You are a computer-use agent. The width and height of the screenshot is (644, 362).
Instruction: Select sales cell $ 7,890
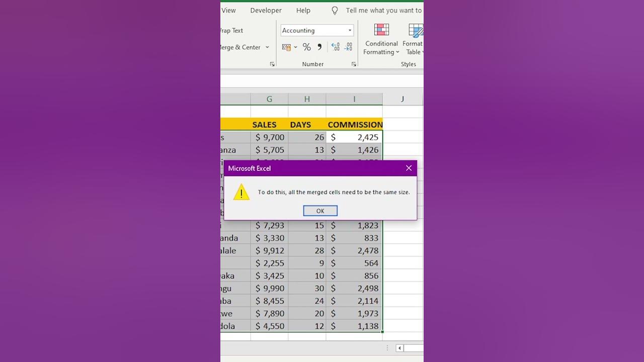269,313
